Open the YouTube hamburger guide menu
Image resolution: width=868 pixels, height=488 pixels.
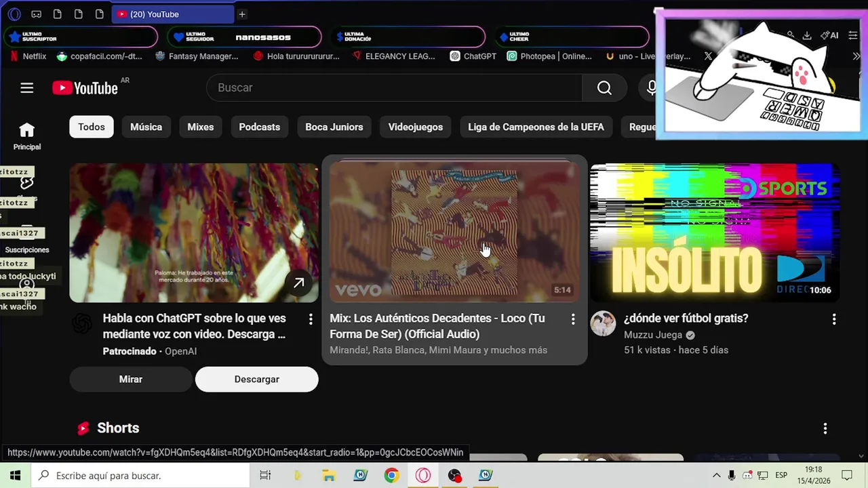26,87
